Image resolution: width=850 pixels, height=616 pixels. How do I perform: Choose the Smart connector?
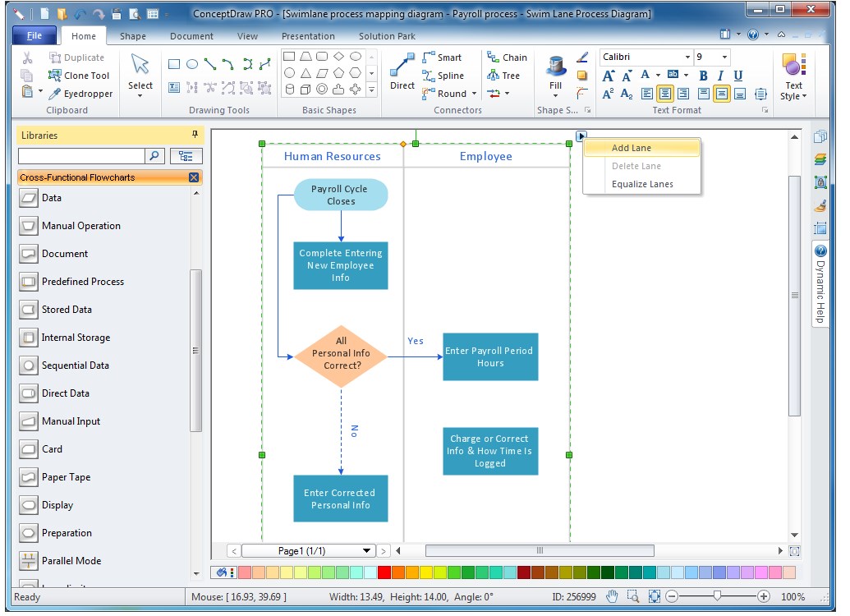pyautogui.click(x=443, y=57)
